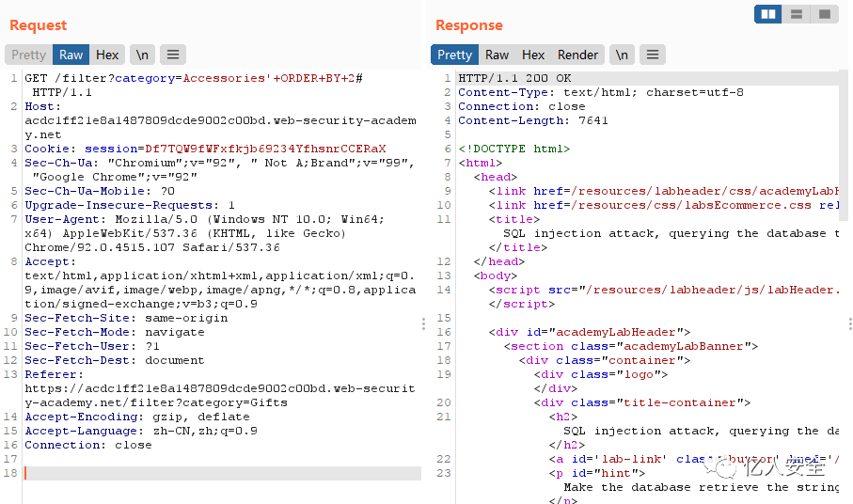853x504 pixels.
Task: Click the div id="academyLabHeader" line
Action: point(589,333)
